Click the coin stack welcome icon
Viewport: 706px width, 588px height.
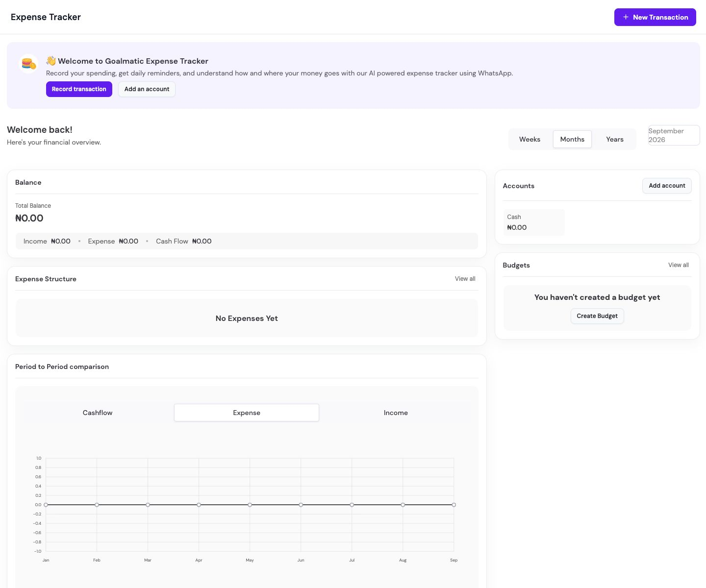pos(28,64)
